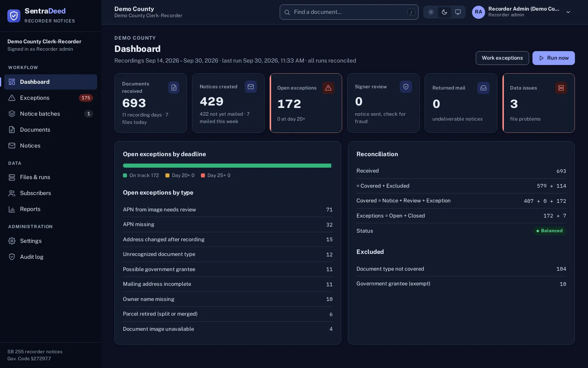Click the Notices envelope icon in sidebar

pyautogui.click(x=12, y=146)
